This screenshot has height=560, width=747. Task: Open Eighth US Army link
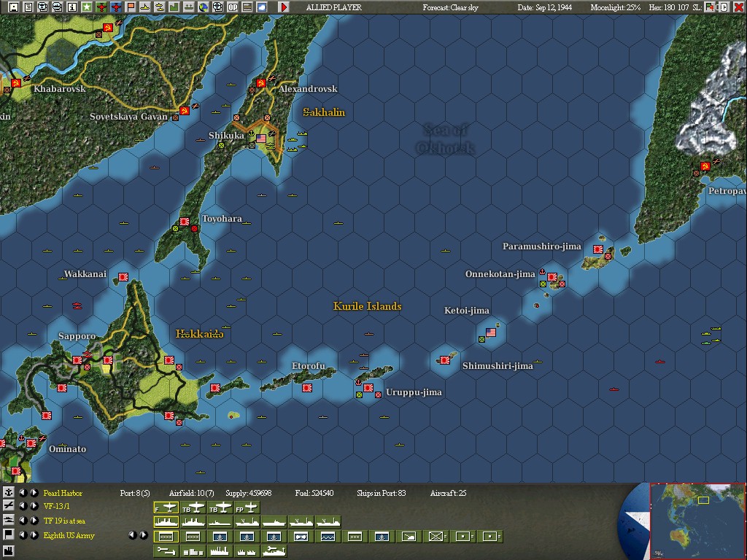(x=69, y=535)
